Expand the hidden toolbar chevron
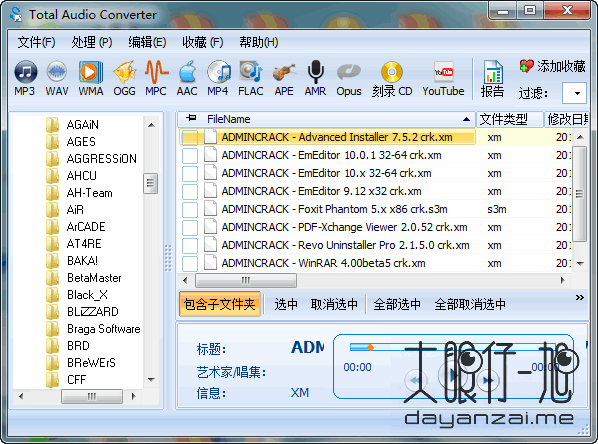598x444 pixels. click(x=580, y=298)
